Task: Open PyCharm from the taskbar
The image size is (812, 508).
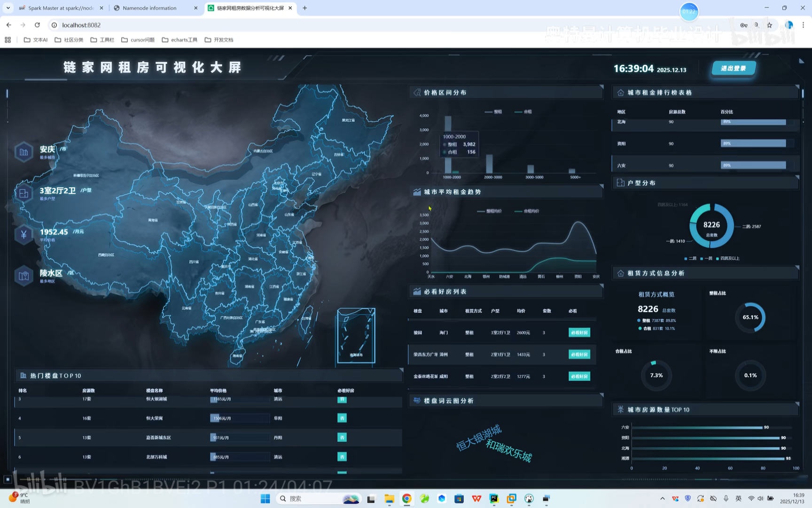Action: 494,499
